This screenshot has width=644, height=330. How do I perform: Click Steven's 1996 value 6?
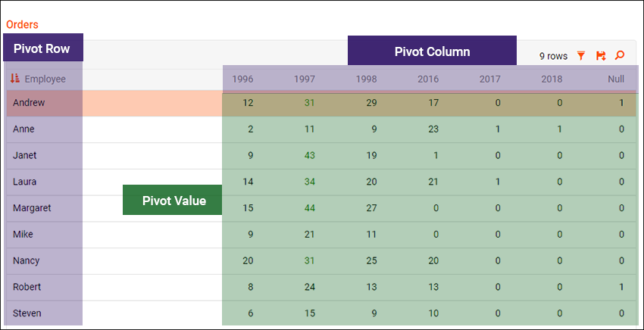[x=251, y=313]
